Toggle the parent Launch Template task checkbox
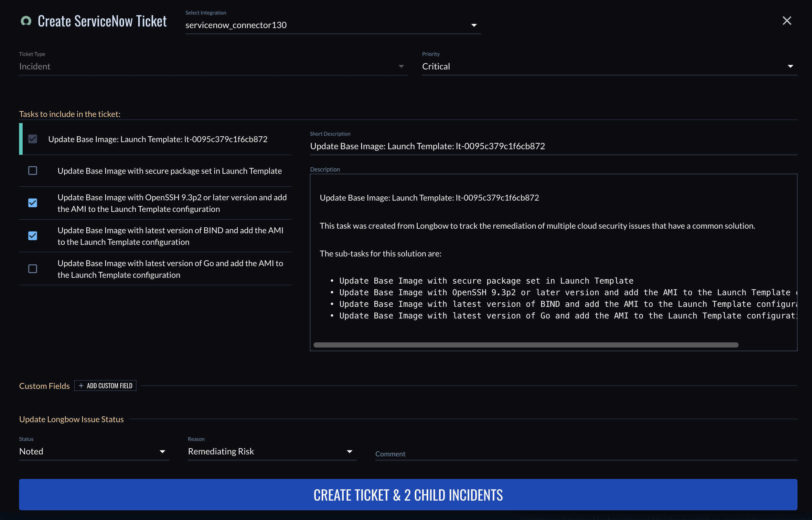 click(33, 139)
